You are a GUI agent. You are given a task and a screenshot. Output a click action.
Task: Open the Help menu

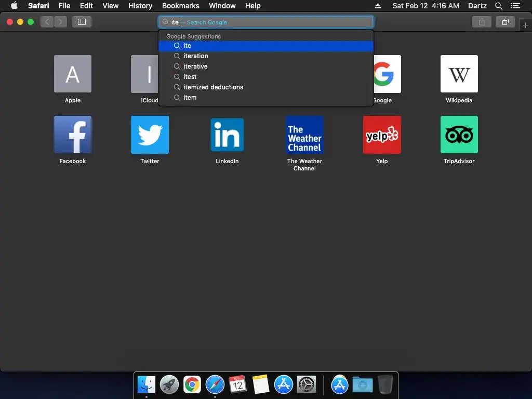[253, 6]
